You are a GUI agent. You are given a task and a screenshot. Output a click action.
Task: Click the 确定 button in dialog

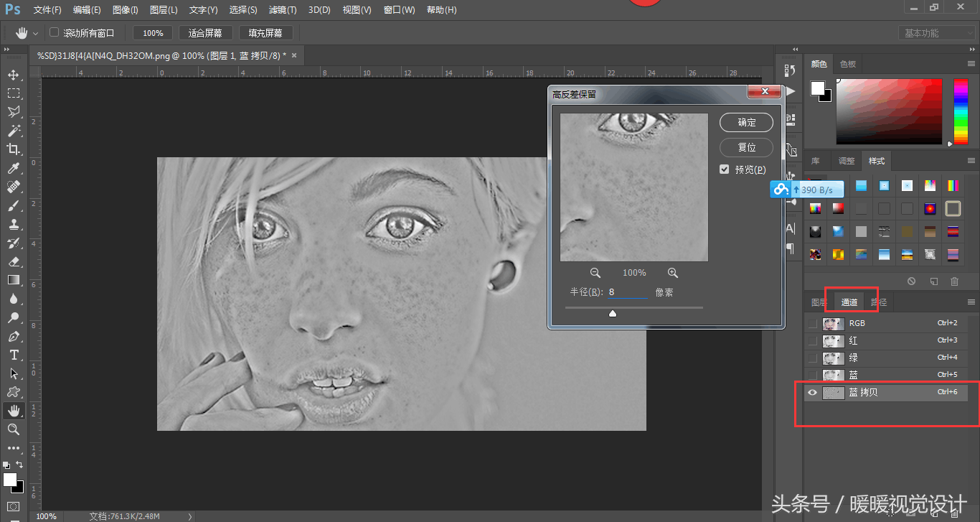click(x=746, y=123)
